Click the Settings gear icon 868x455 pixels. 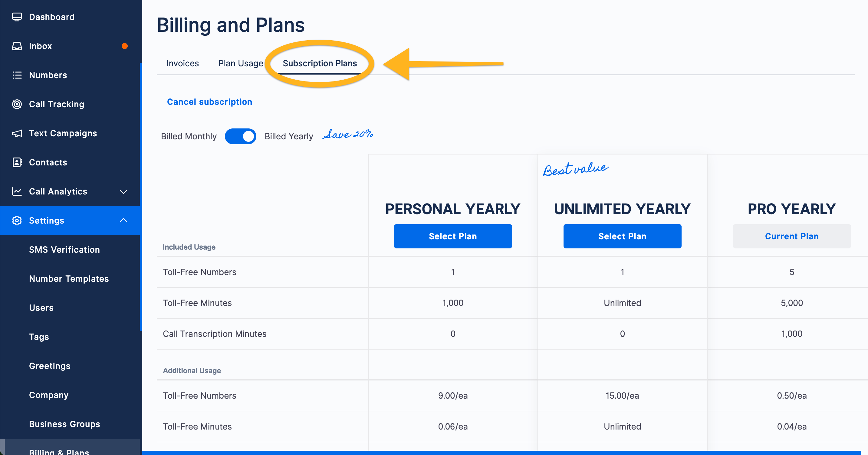click(17, 221)
